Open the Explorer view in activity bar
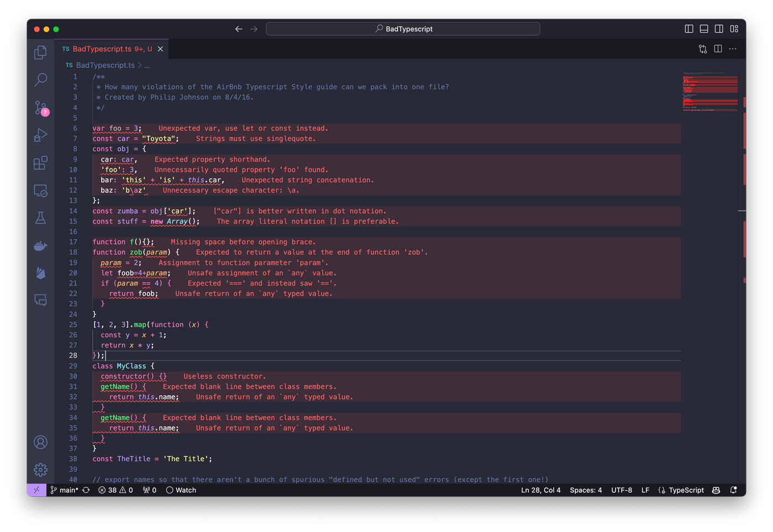773x532 pixels. pyautogui.click(x=40, y=52)
